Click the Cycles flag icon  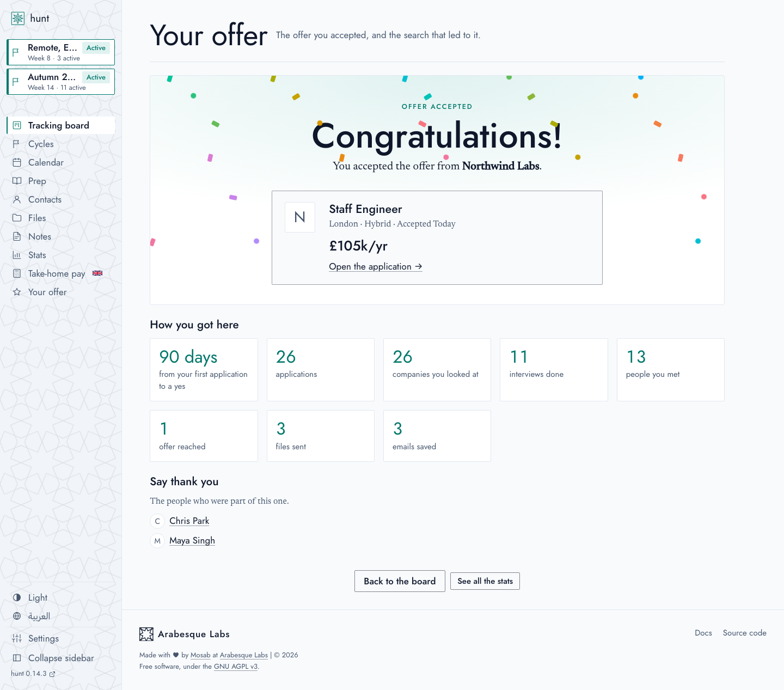point(17,144)
